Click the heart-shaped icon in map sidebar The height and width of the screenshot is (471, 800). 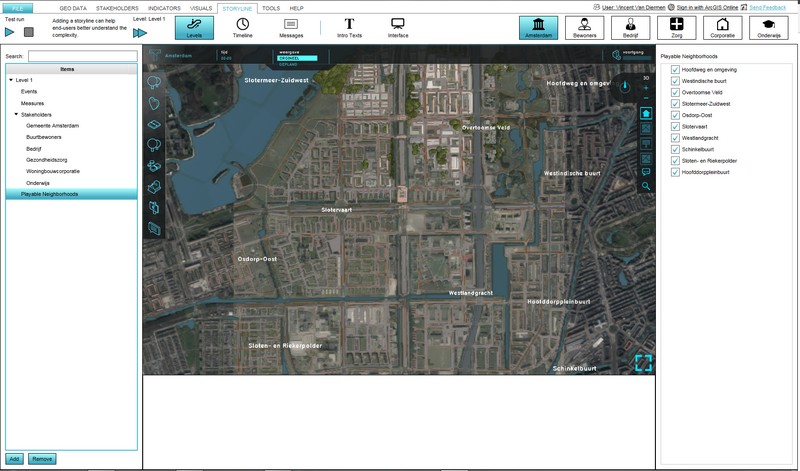pyautogui.click(x=154, y=104)
